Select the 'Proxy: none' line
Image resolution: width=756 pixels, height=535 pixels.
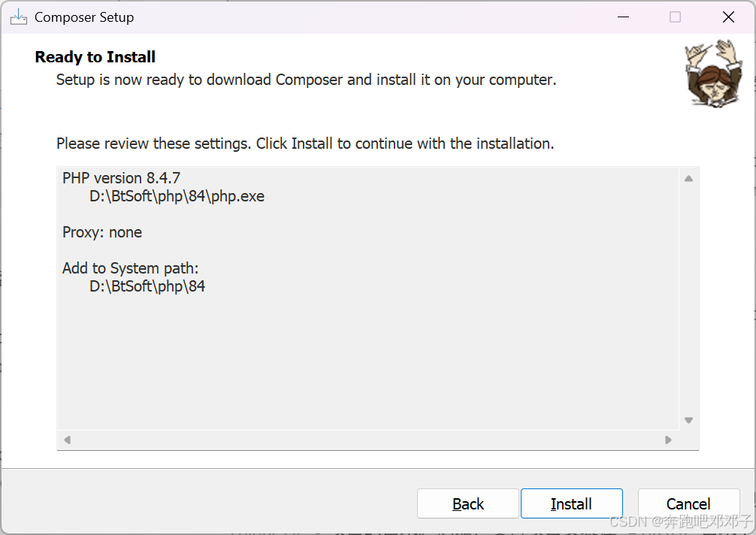(102, 232)
